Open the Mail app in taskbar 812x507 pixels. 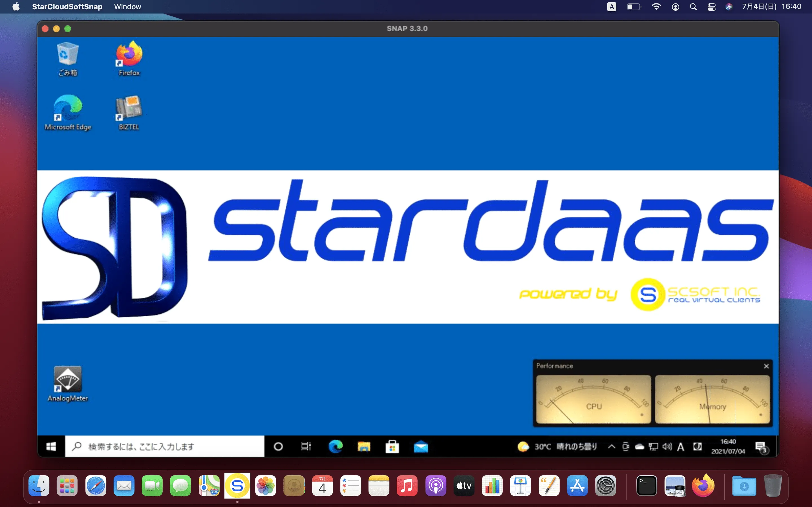click(421, 447)
